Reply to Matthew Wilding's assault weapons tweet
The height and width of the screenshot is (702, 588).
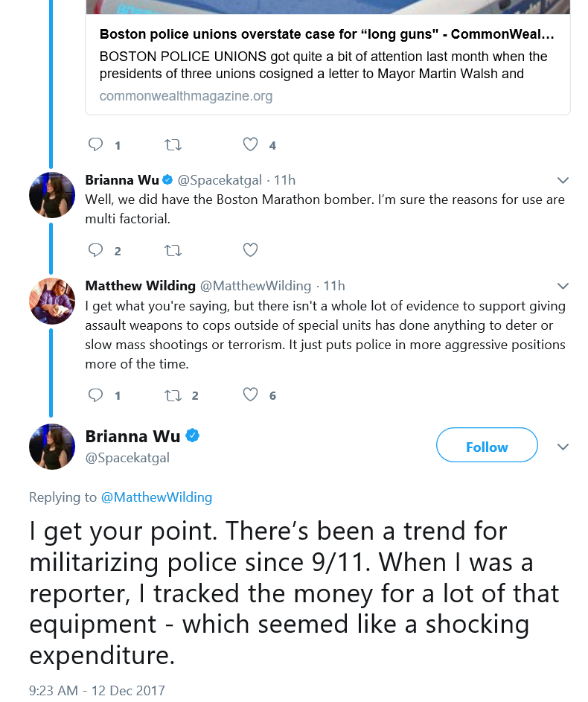pos(95,395)
